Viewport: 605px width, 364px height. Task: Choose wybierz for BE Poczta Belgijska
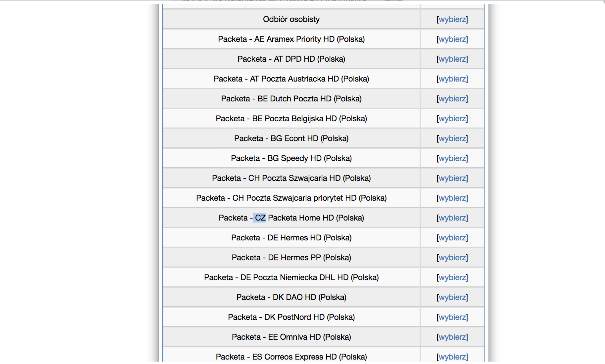(452, 119)
